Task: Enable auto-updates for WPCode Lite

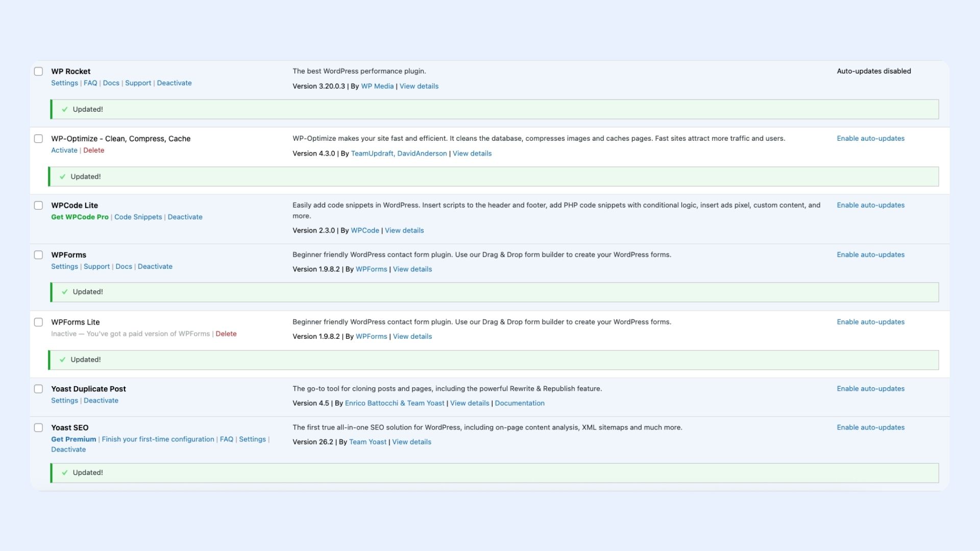Action: (870, 205)
